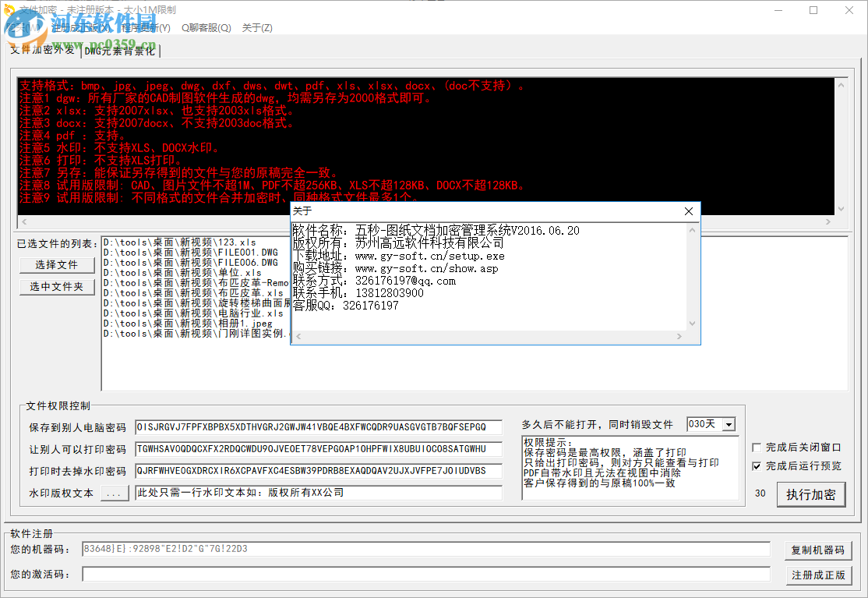Click the 您的机器码 field
This screenshot has width=868, height=598.
click(426, 549)
